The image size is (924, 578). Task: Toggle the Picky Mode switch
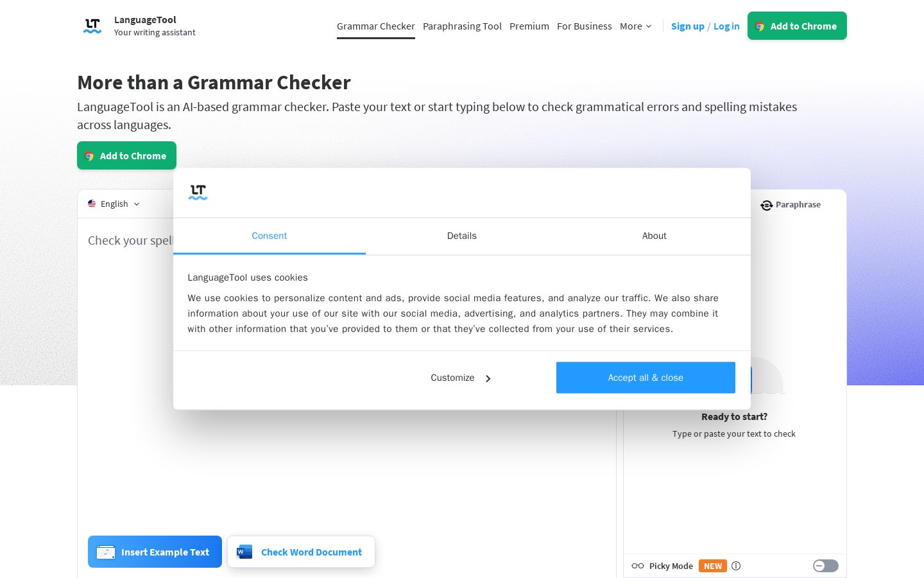(x=825, y=566)
